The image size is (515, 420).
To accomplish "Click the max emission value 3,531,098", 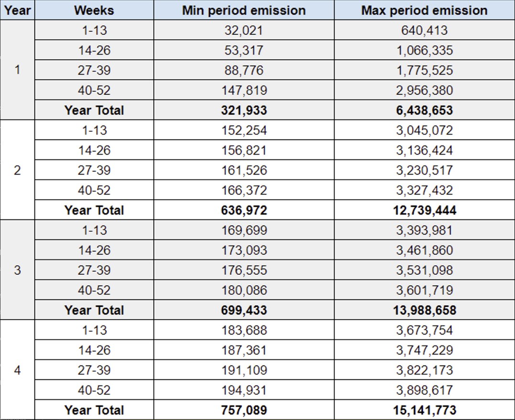I will 424,270.
